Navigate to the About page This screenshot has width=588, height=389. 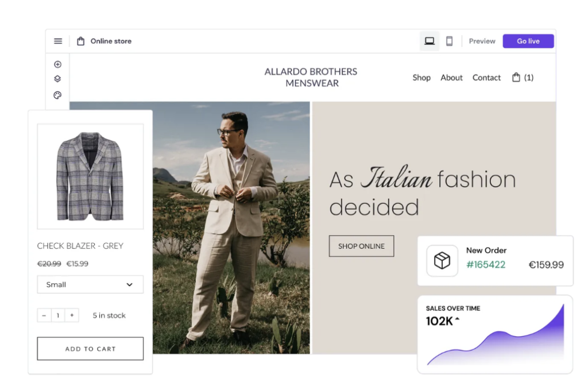(x=451, y=78)
